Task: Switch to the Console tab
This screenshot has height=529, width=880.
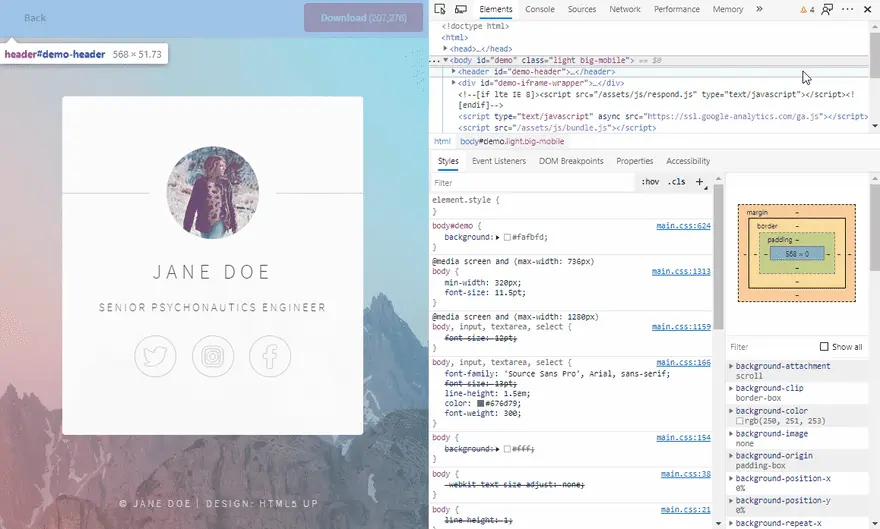Action: coord(540,9)
